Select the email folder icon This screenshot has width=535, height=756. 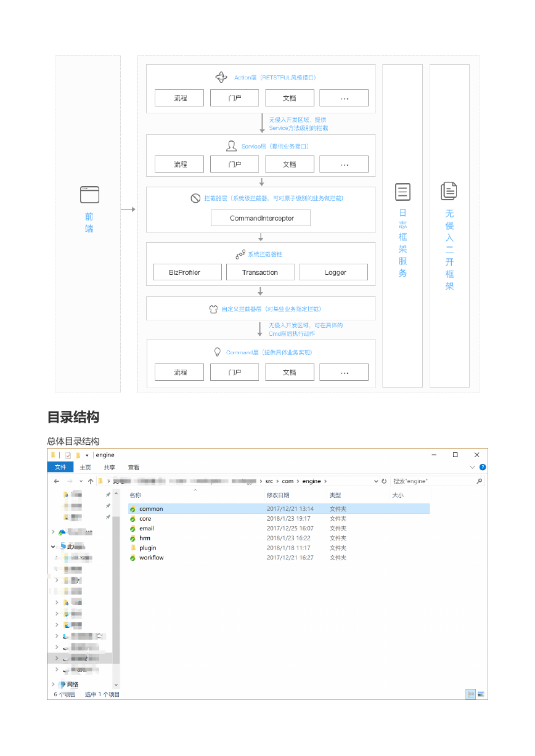pyautogui.click(x=133, y=529)
